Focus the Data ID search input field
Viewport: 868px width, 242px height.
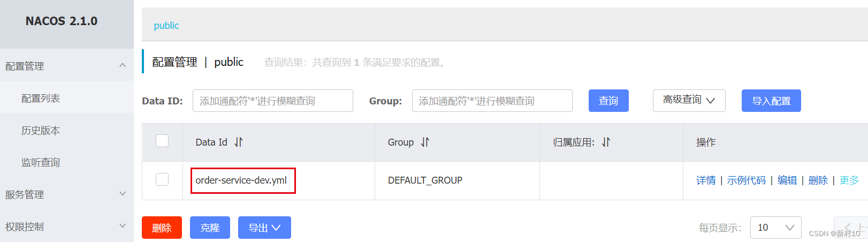272,101
